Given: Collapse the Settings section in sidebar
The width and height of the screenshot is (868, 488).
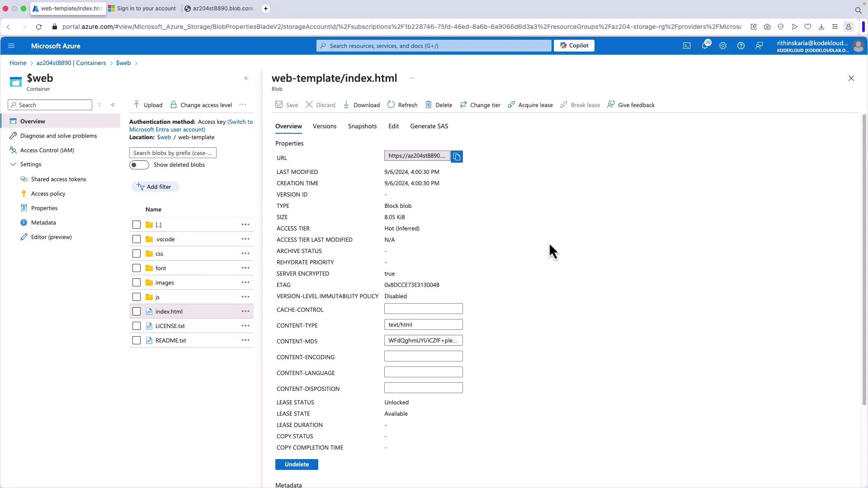Looking at the screenshot, I should pos(13,164).
